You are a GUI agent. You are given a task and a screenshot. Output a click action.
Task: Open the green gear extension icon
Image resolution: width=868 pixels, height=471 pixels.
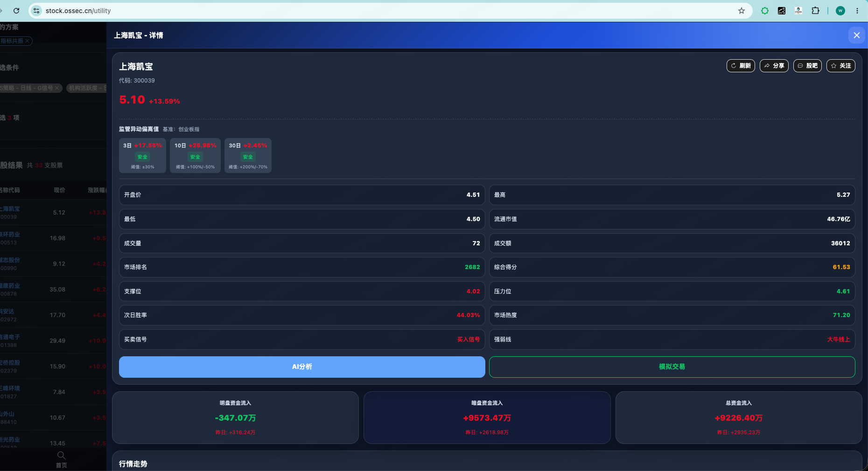pyautogui.click(x=765, y=11)
